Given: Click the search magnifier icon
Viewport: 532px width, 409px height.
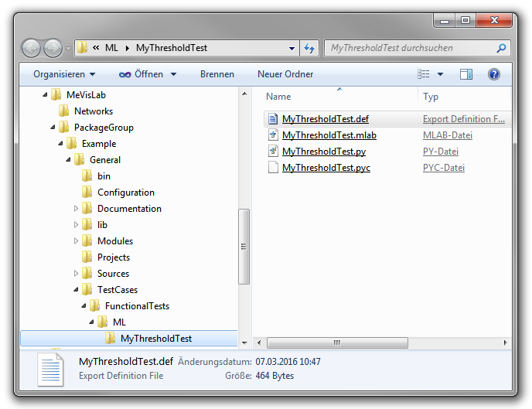Looking at the screenshot, I should pos(501,48).
